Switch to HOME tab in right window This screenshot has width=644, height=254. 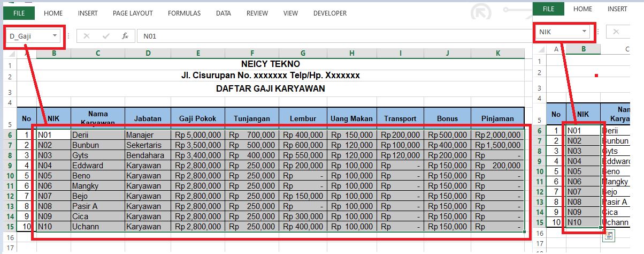click(582, 9)
